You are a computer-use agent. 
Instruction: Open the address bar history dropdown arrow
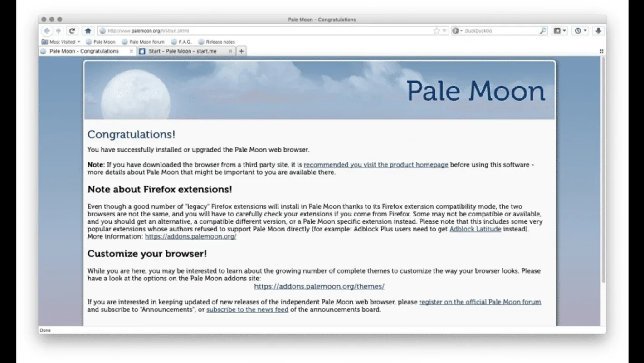pyautogui.click(x=444, y=31)
